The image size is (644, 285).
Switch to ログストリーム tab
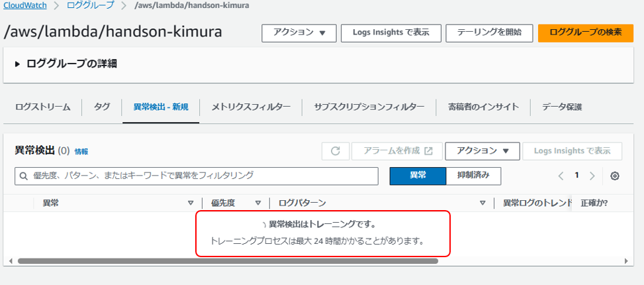pos(43,107)
